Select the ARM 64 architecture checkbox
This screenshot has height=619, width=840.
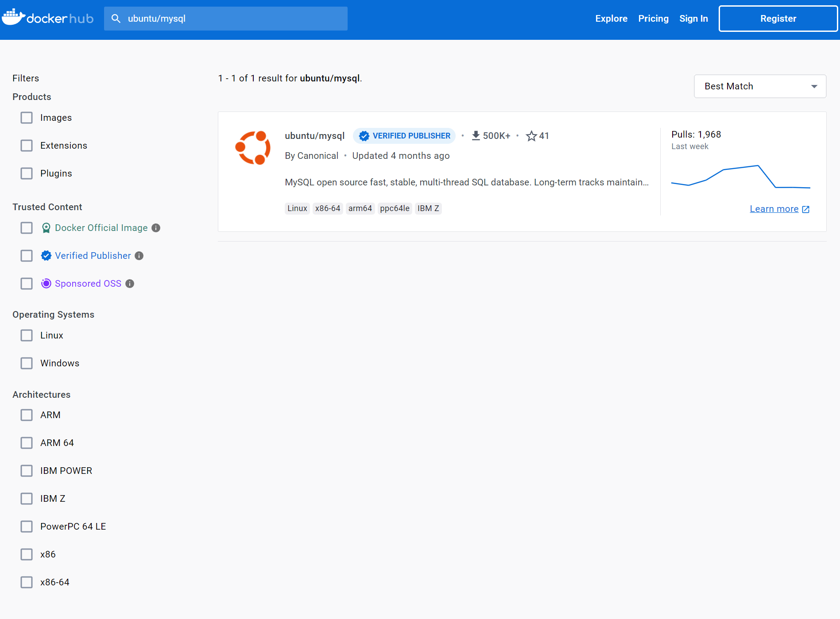(27, 443)
